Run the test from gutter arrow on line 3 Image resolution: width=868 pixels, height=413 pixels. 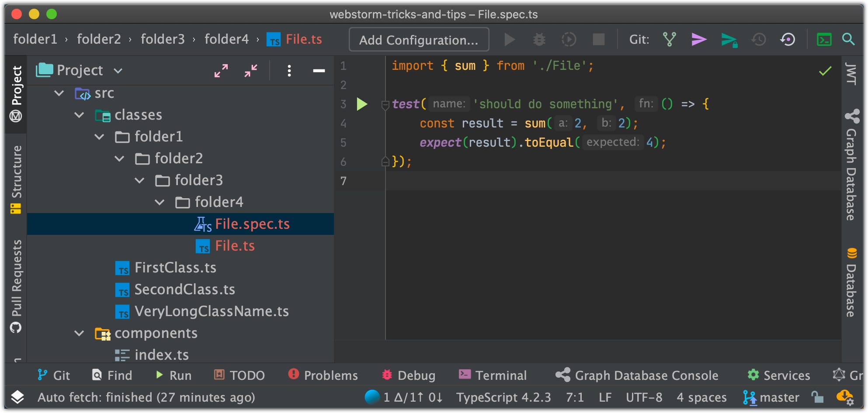point(362,104)
